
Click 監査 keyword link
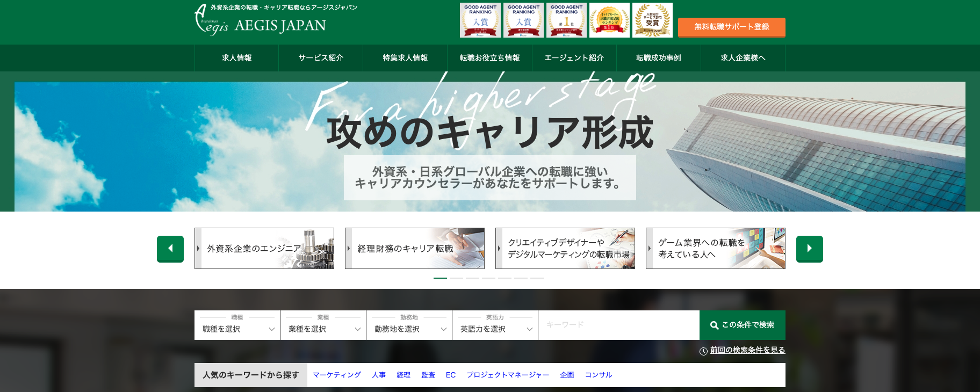pyautogui.click(x=428, y=375)
